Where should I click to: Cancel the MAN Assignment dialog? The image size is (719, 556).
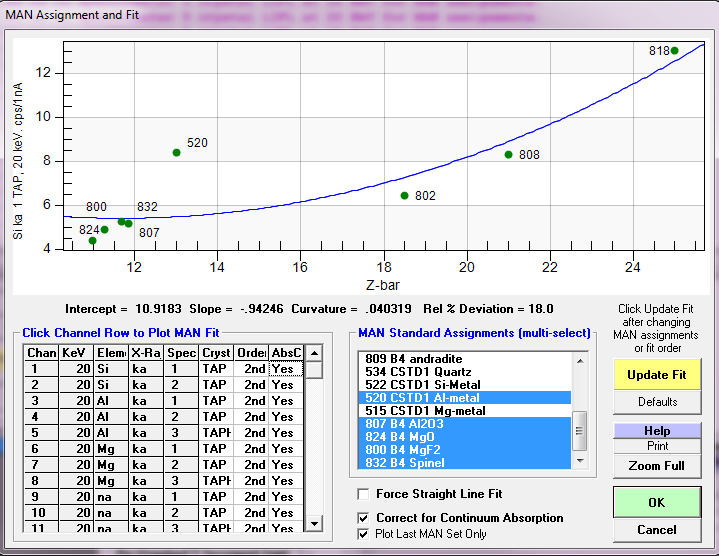(656, 530)
